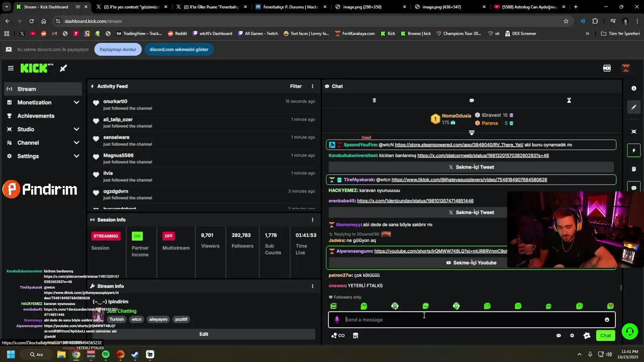
Task: Click the info icon in right sidebar
Action: click(x=634, y=88)
